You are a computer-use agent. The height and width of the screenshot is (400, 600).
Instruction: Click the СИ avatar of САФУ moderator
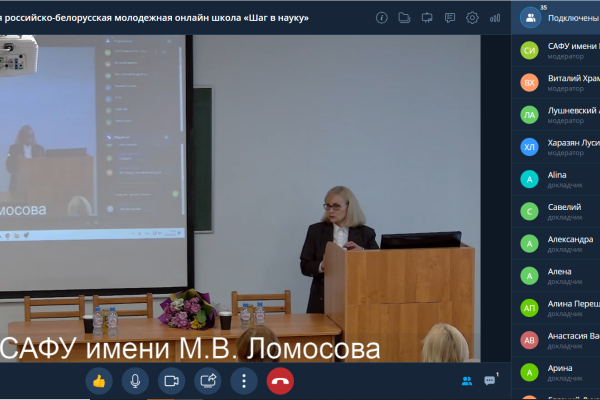coord(530,49)
